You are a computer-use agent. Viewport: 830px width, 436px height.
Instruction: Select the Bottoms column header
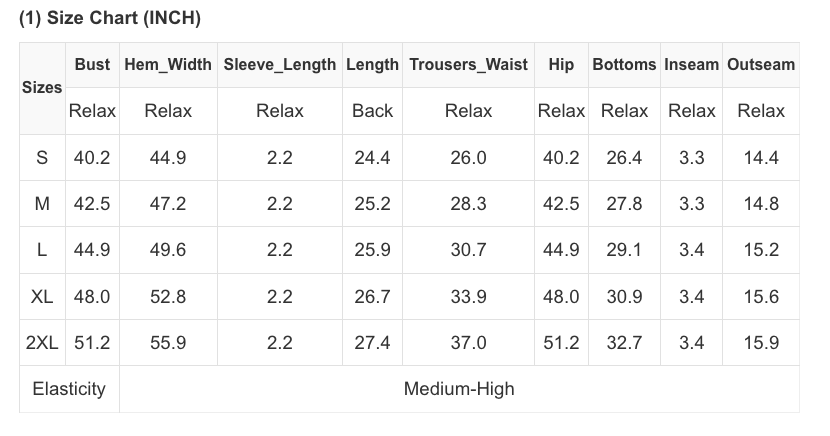tap(624, 65)
